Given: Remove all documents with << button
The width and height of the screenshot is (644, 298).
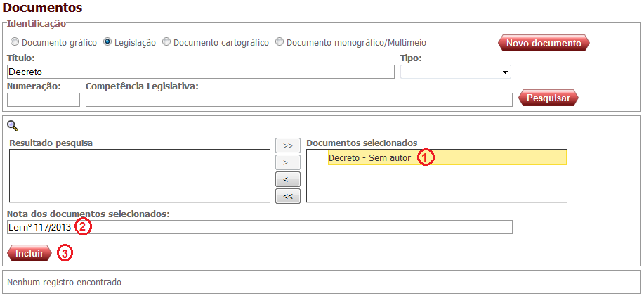Looking at the screenshot, I should 288,196.
